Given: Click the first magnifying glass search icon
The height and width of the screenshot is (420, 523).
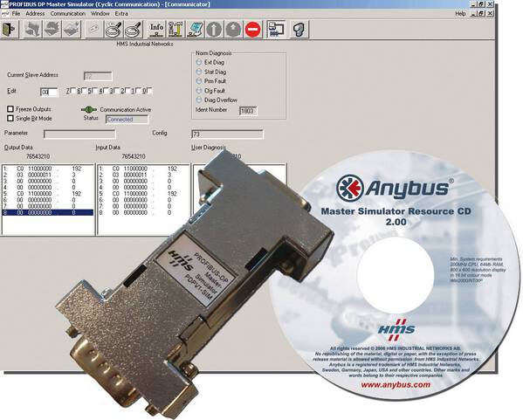Looking at the screenshot, I should [x=114, y=30].
